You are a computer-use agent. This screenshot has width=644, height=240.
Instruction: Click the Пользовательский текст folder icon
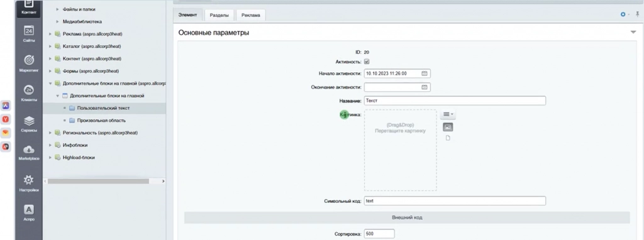coord(72,108)
